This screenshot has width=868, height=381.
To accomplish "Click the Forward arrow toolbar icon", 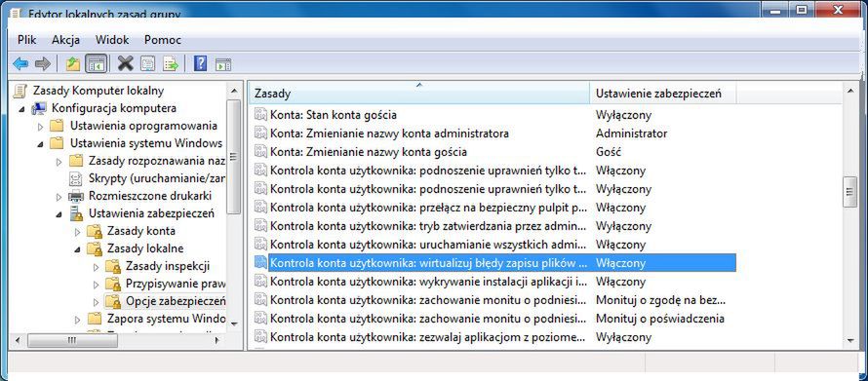I will point(43,64).
